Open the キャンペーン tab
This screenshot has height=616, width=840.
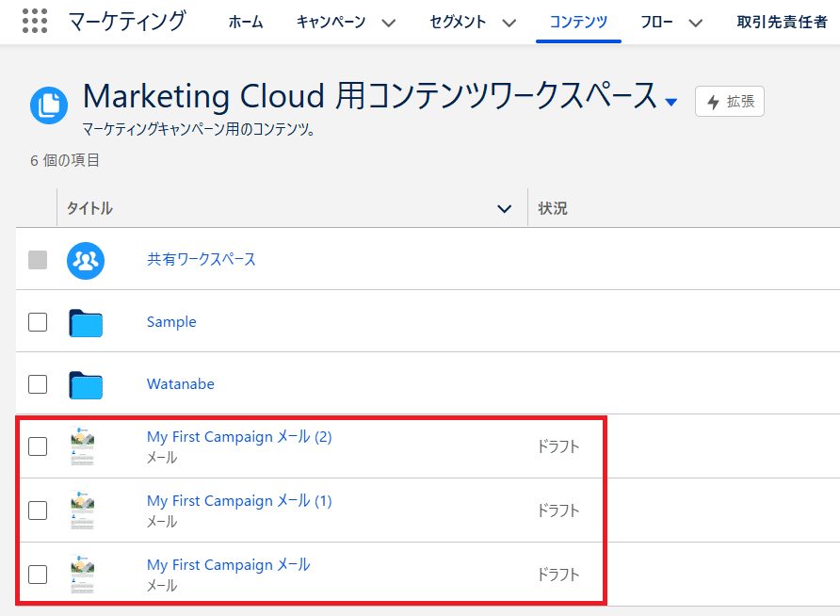tap(331, 22)
